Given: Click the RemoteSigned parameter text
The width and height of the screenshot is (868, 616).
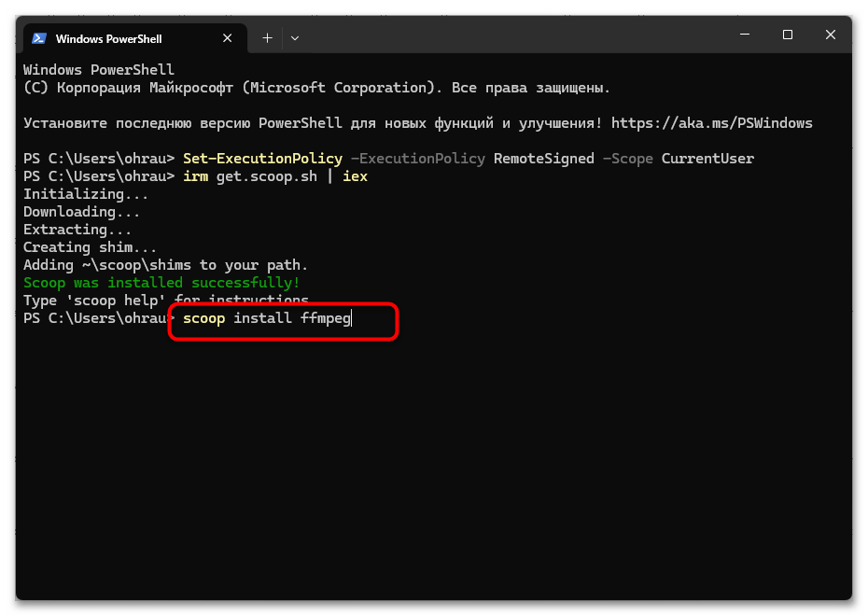Looking at the screenshot, I should click(543, 158).
